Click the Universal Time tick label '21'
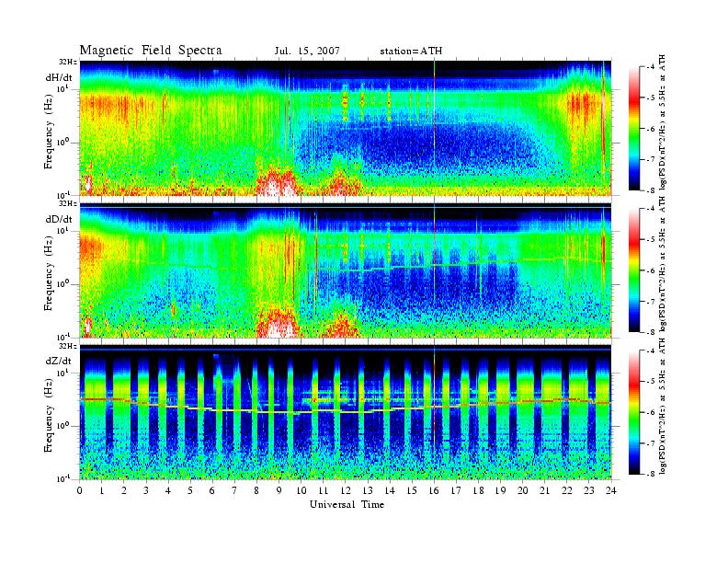Viewport: 728px width, 563px height. [545, 490]
